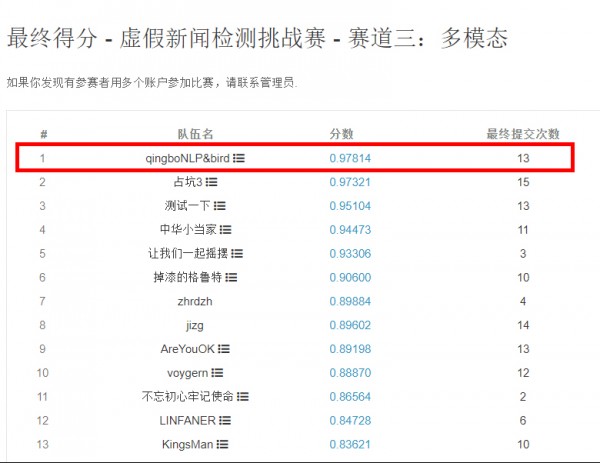
Task: Select team name 掉漆的格鲁特
Action: pos(188,277)
